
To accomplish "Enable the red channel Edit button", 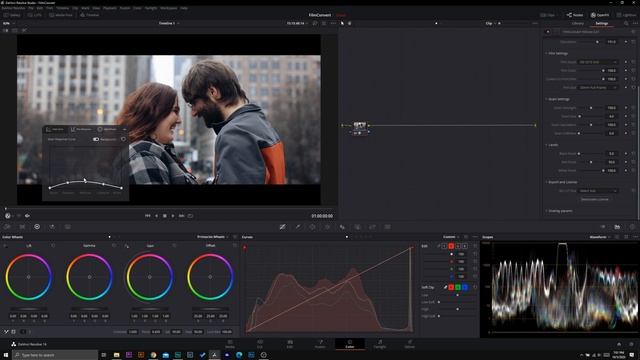I will (x=451, y=246).
